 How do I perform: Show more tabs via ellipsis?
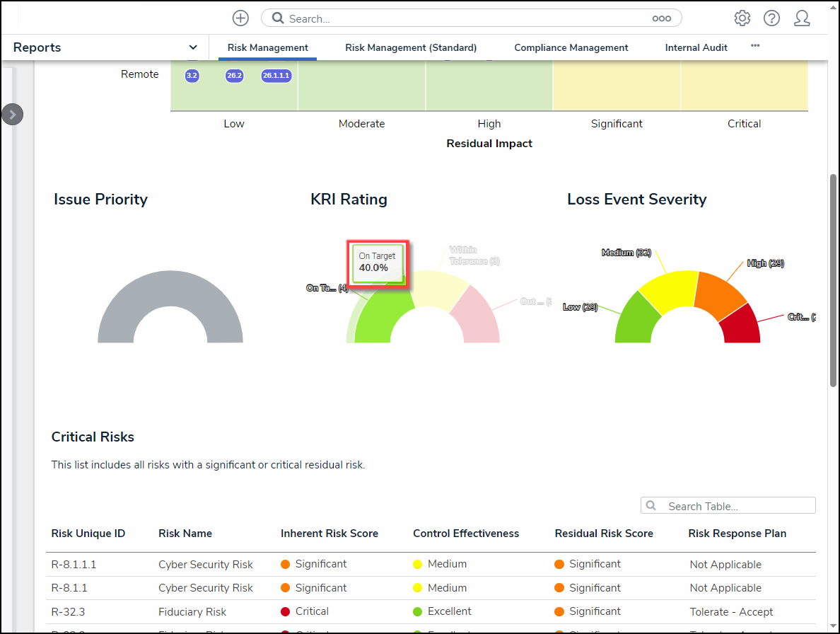tap(755, 46)
